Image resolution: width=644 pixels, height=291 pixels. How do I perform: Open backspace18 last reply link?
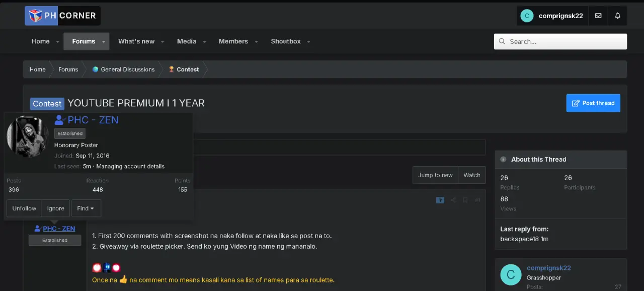520,239
